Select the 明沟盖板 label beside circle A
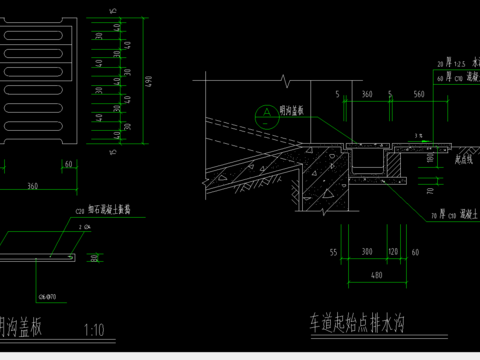The width and height of the screenshot is (480, 360). pyautogui.click(x=292, y=110)
